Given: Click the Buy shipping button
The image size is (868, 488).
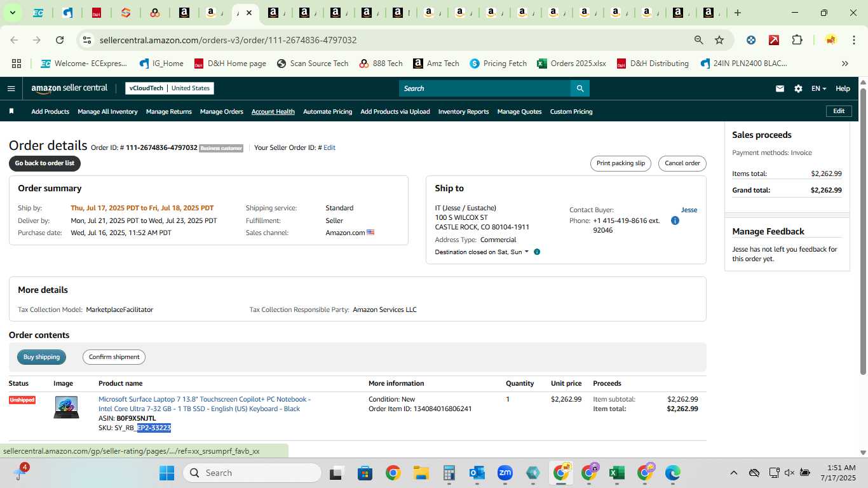Looking at the screenshot, I should [41, 357].
